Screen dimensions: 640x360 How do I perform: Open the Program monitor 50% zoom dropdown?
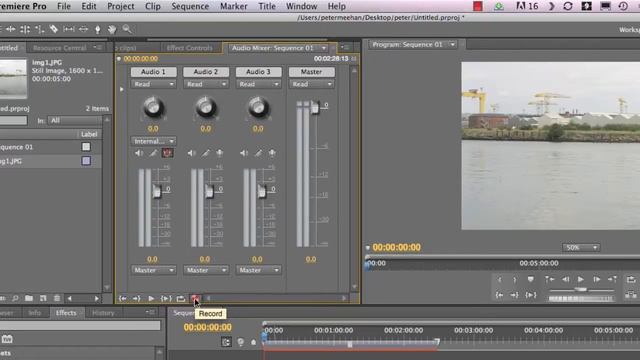[x=581, y=247]
